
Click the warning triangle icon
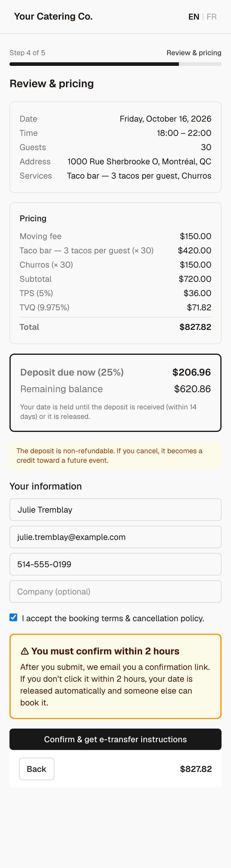25,651
